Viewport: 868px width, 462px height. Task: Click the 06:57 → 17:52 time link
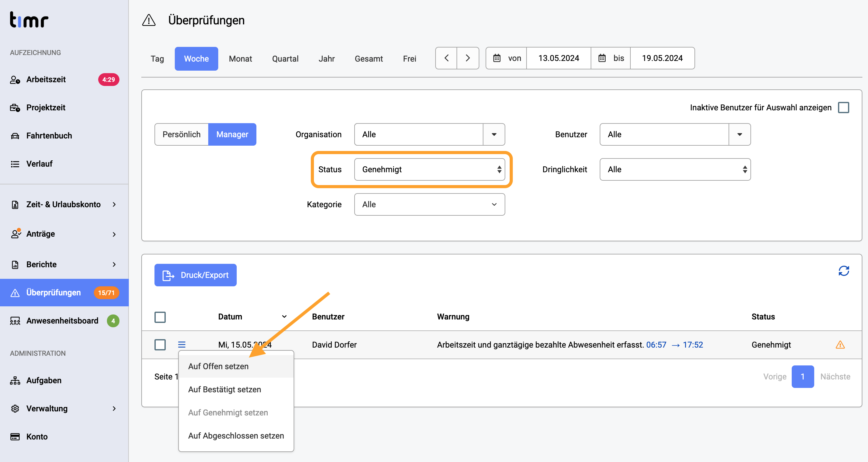[674, 344]
